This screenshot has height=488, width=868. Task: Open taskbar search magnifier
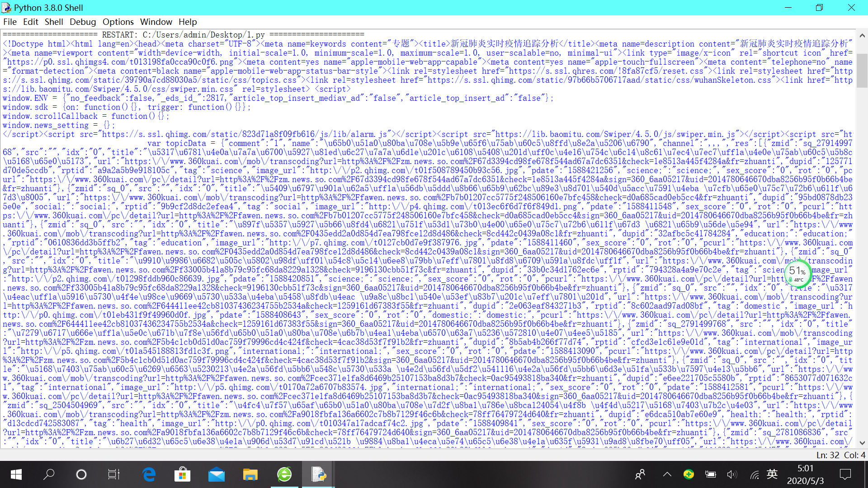point(49,474)
